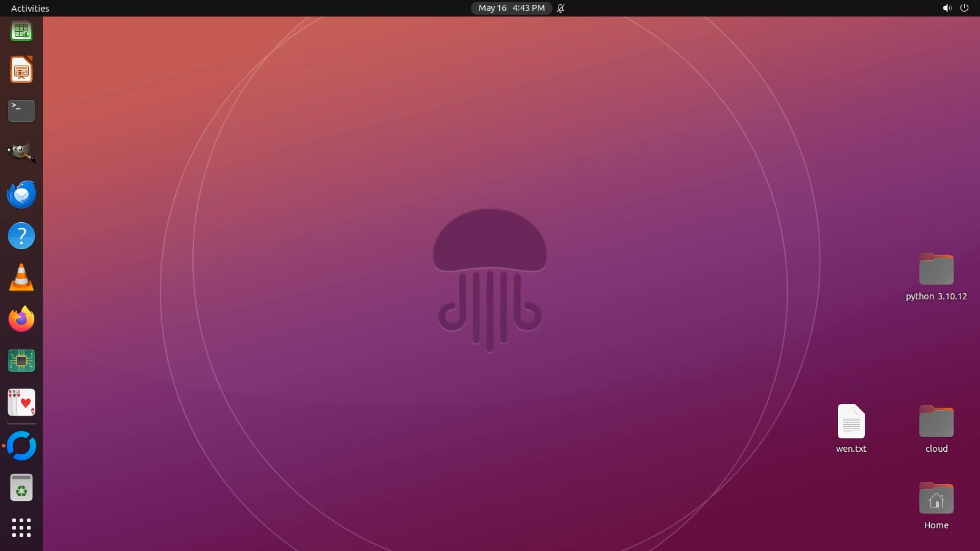Viewport: 980px width, 551px height.
Task: Open the Solitaire card game icon
Action: point(21,403)
